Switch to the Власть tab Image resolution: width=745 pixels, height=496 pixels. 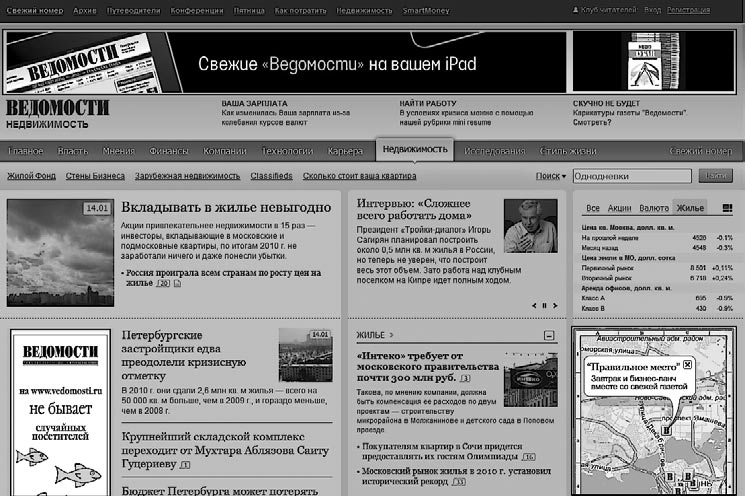[x=73, y=151]
